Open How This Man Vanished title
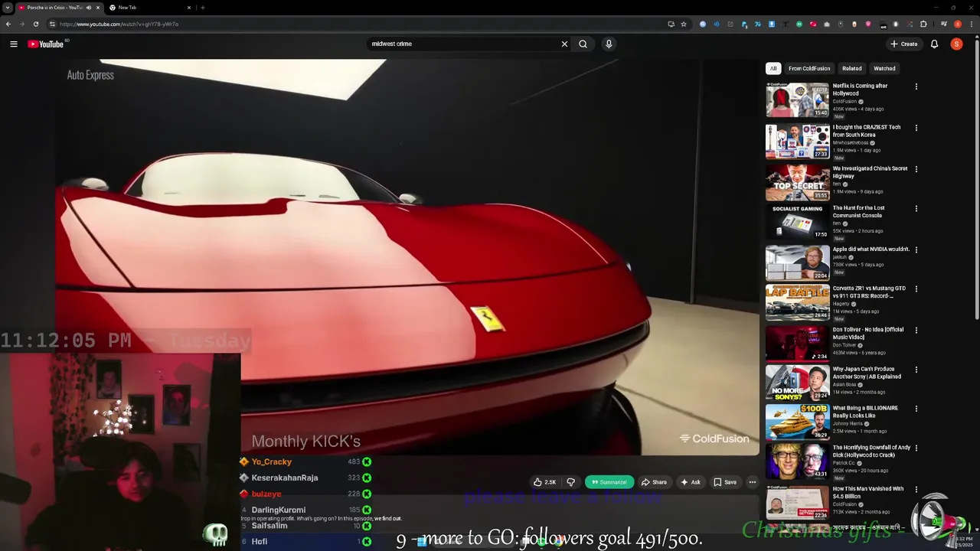The height and width of the screenshot is (551, 980). coord(867,492)
